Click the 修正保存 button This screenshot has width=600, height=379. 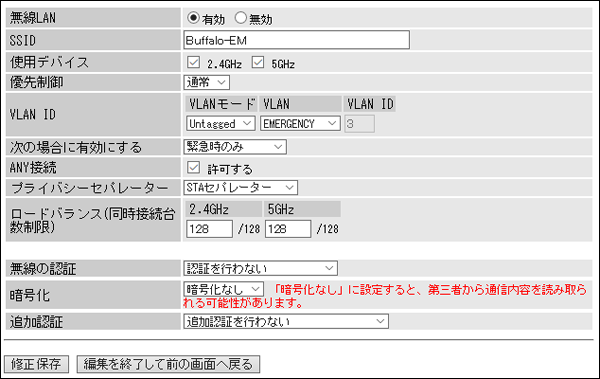coord(36,364)
